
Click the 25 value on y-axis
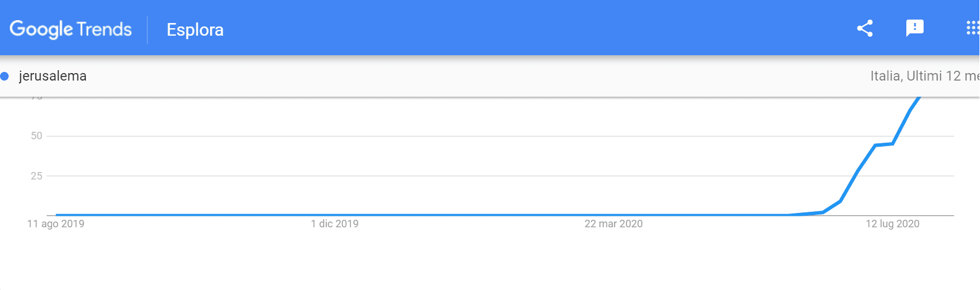[37, 175]
